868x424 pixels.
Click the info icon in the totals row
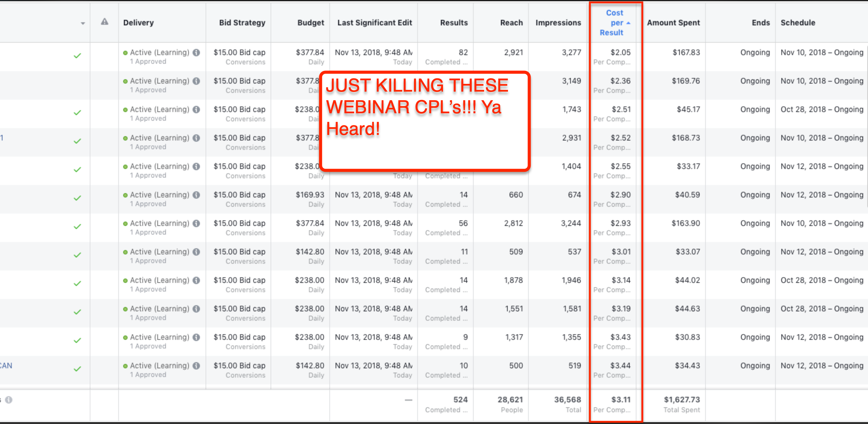[9, 400]
